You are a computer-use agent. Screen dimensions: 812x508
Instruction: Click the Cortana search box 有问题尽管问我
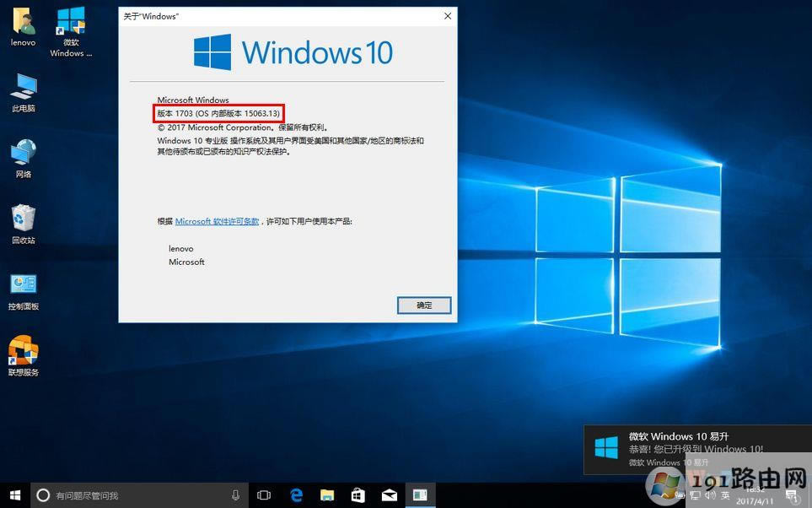point(126,495)
